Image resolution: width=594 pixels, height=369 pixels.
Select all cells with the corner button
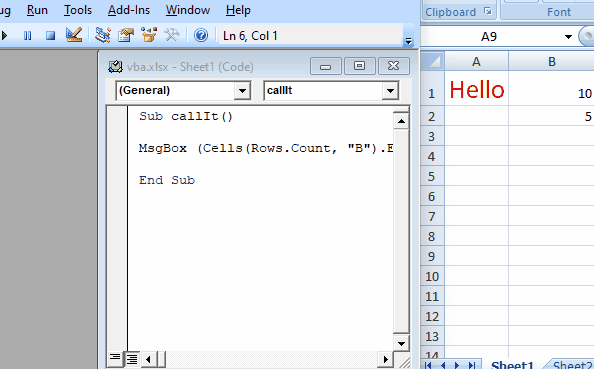pos(433,62)
